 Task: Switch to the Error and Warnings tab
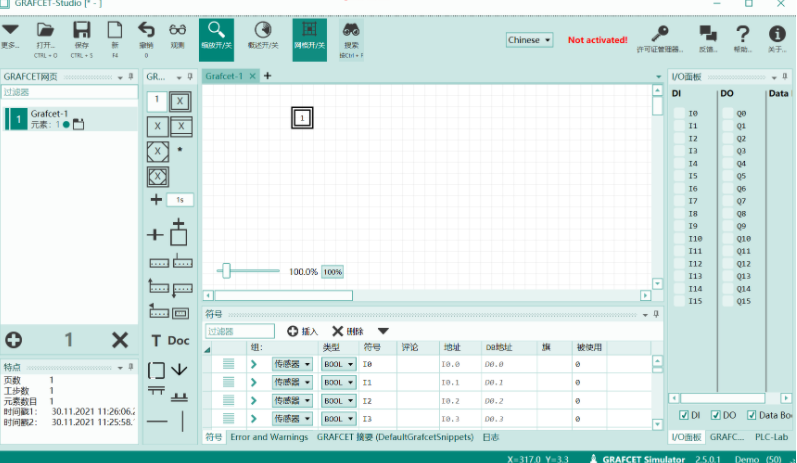coord(268,437)
